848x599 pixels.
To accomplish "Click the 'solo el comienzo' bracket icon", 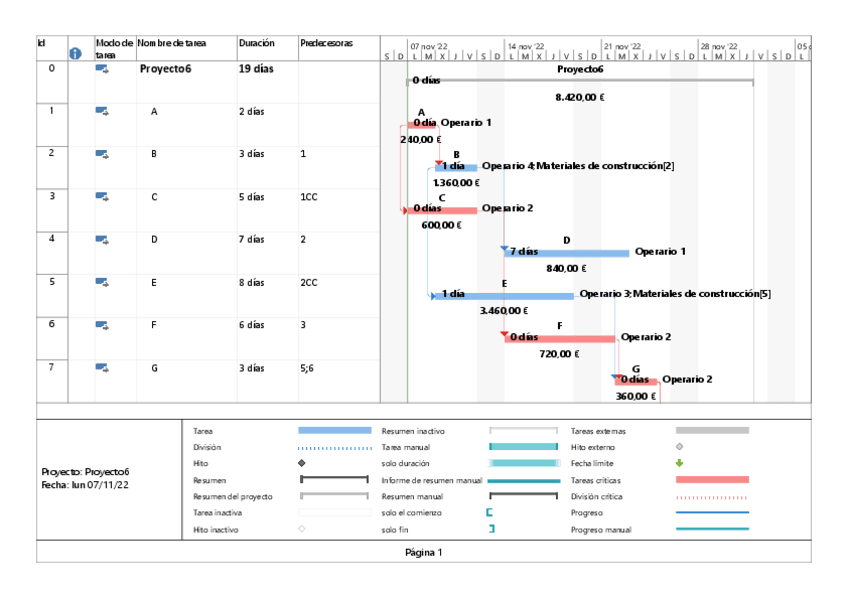I will coord(490,513).
